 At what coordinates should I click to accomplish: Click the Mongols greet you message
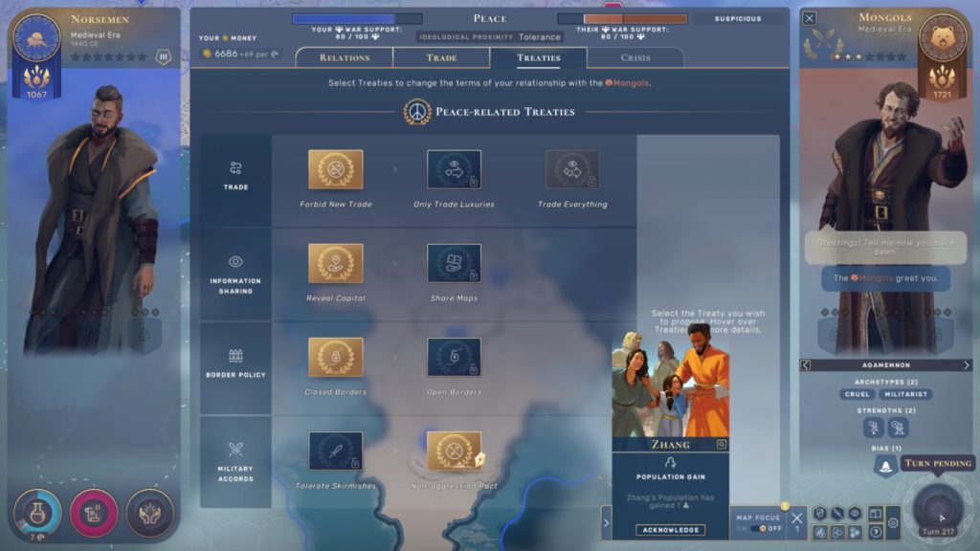click(885, 278)
